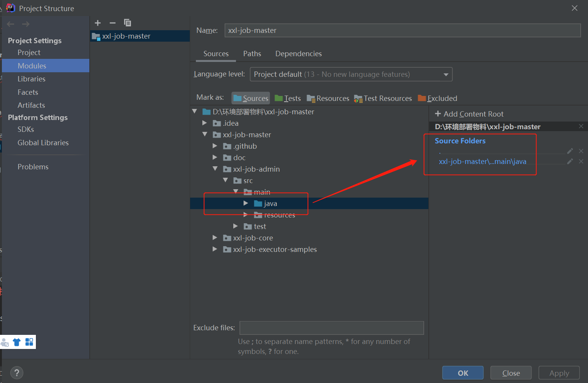Edit the java source folder with the pencil icon
The height and width of the screenshot is (383, 588).
pos(570,161)
